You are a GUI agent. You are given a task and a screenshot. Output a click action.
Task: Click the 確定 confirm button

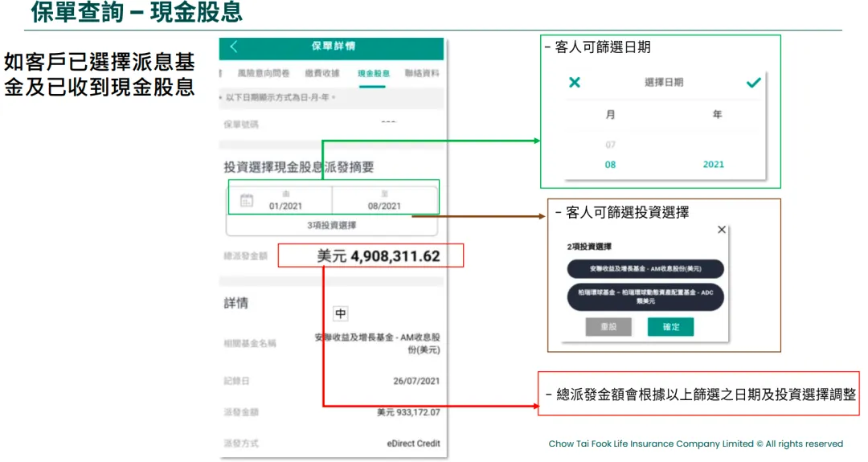click(670, 327)
